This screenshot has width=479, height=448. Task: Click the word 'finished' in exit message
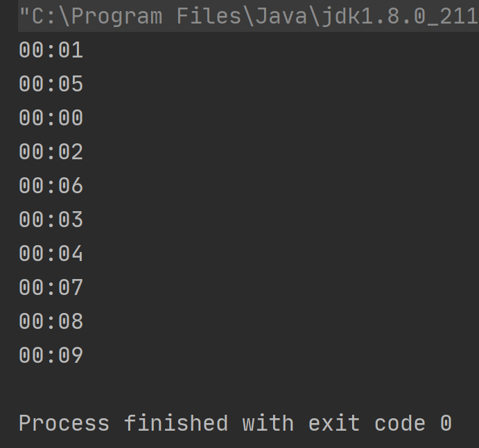pos(175,423)
